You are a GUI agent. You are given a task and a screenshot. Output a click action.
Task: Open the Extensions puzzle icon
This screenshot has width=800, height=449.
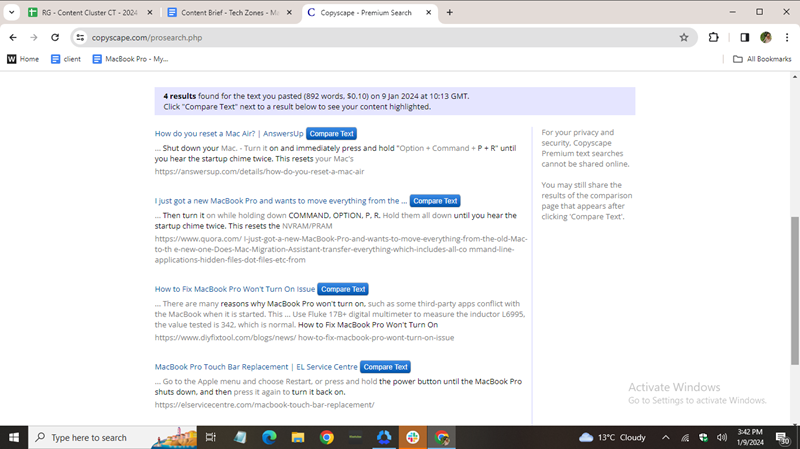(x=713, y=37)
